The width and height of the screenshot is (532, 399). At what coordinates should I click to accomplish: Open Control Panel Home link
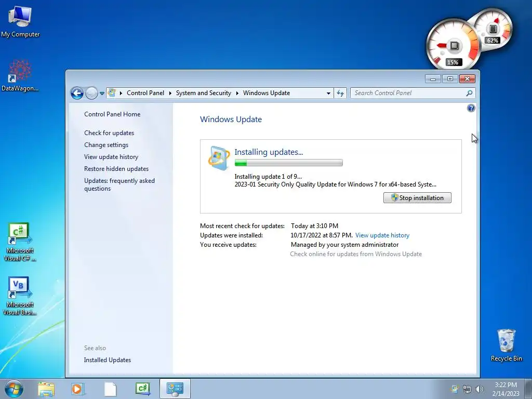112,114
